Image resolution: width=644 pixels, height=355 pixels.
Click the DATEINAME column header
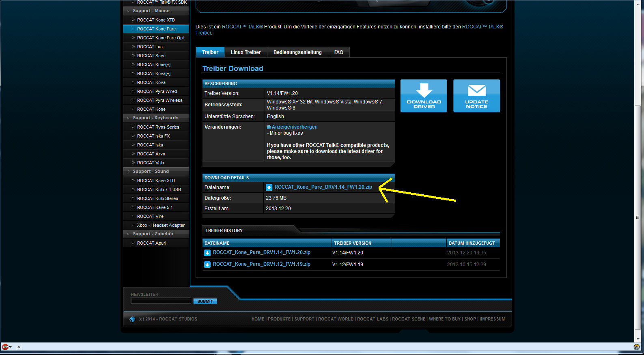(267, 243)
